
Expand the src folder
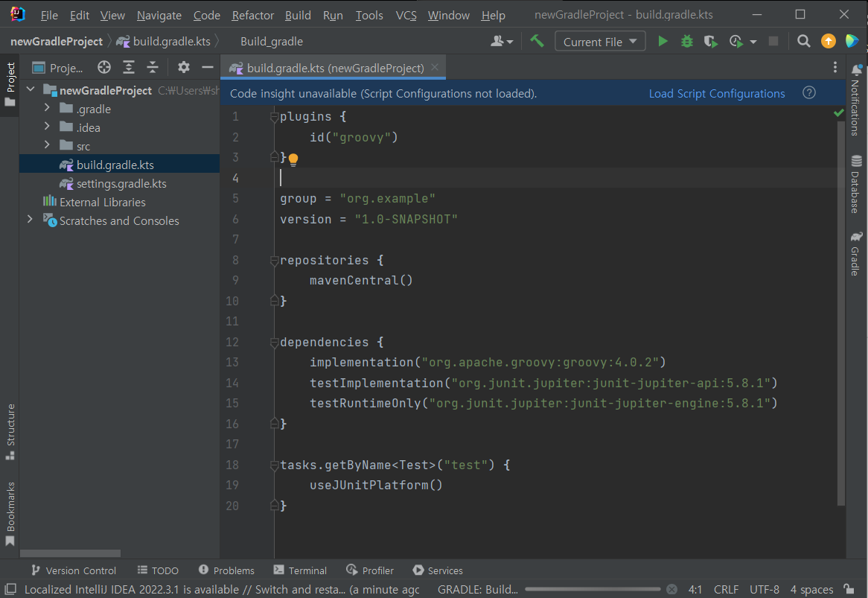47,145
